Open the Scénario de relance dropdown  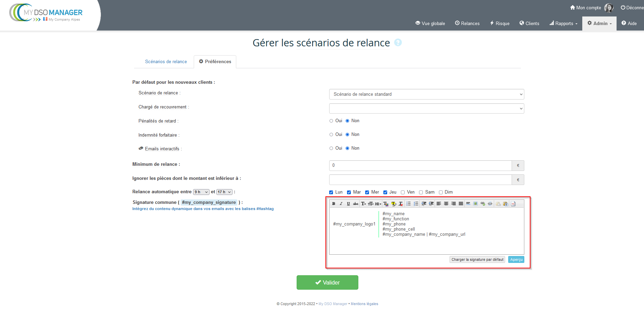426,94
